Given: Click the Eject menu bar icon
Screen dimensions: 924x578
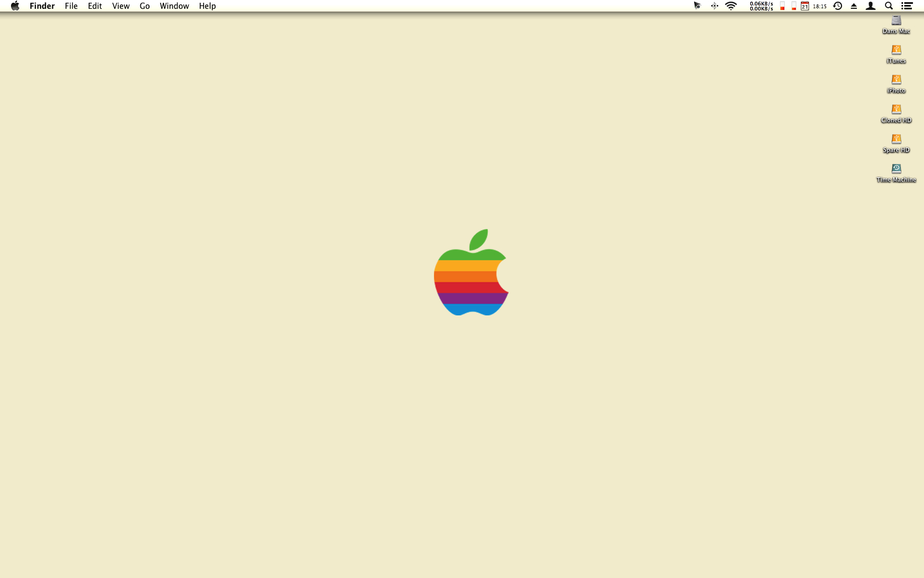Looking at the screenshot, I should [x=854, y=7].
